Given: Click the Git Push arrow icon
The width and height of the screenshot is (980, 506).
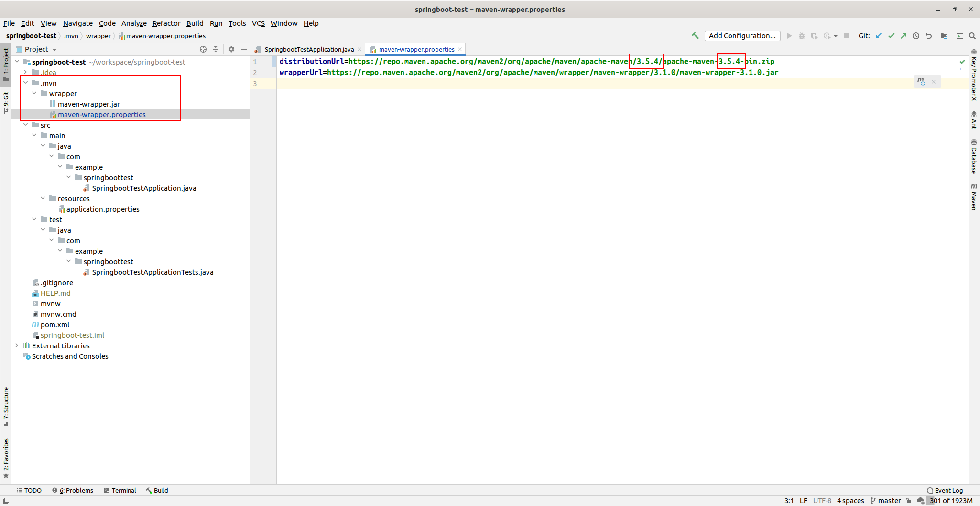Looking at the screenshot, I should pyautogui.click(x=903, y=36).
